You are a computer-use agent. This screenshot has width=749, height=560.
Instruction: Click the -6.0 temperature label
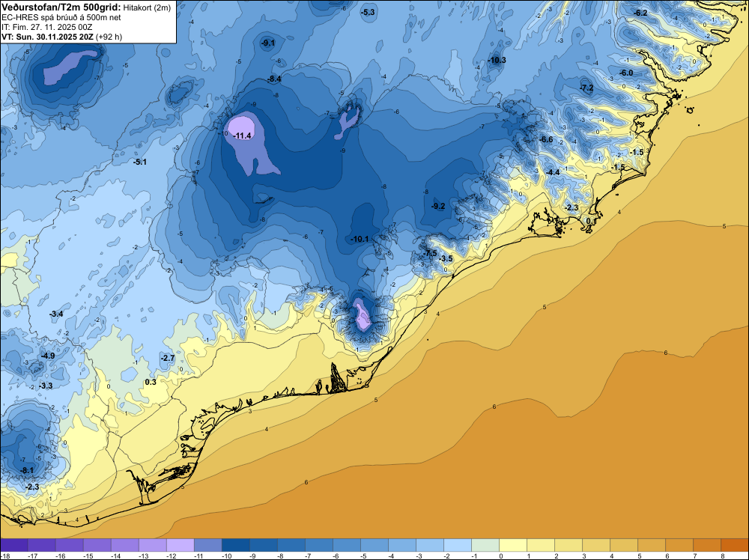tap(626, 73)
